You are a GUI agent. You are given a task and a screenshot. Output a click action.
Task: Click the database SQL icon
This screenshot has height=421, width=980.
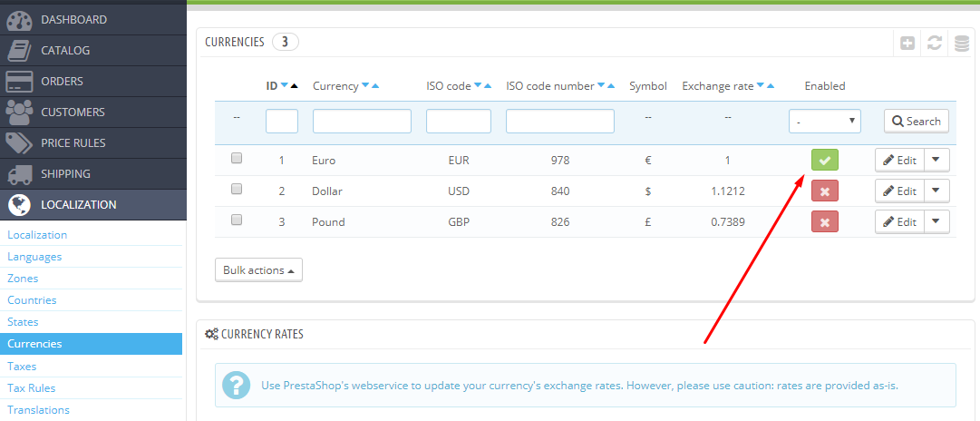[961, 44]
